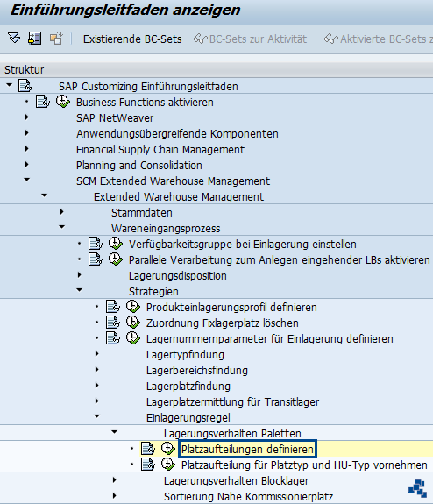The image size is (433, 504).
Task: Open document icon of SAP Customizing Einführungsleitfaden
Action: tap(25, 86)
